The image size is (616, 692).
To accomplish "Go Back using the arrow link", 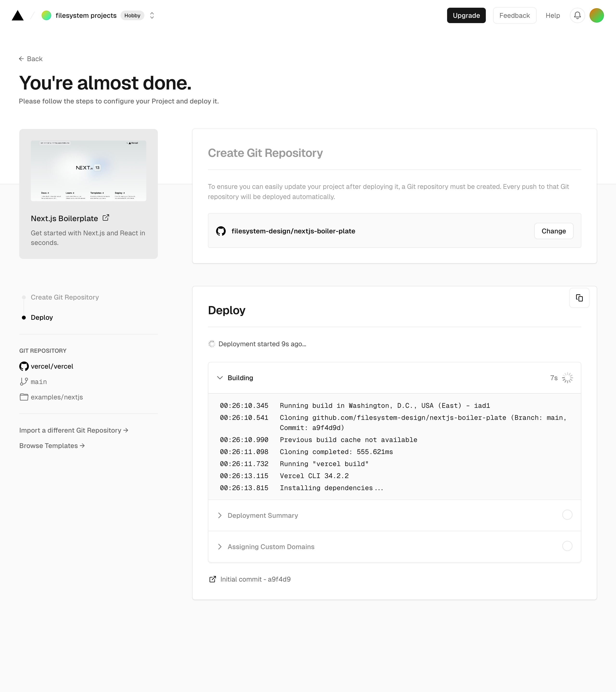I will point(31,59).
